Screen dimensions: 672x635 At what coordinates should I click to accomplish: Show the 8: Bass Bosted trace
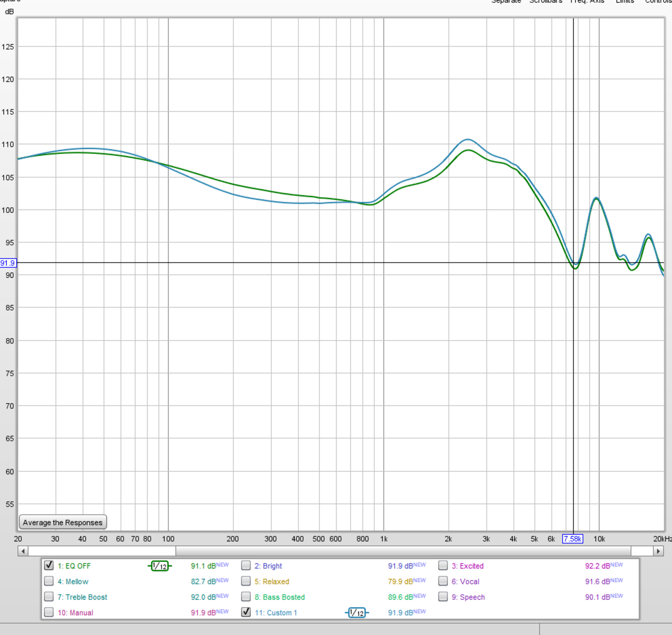pyautogui.click(x=246, y=597)
